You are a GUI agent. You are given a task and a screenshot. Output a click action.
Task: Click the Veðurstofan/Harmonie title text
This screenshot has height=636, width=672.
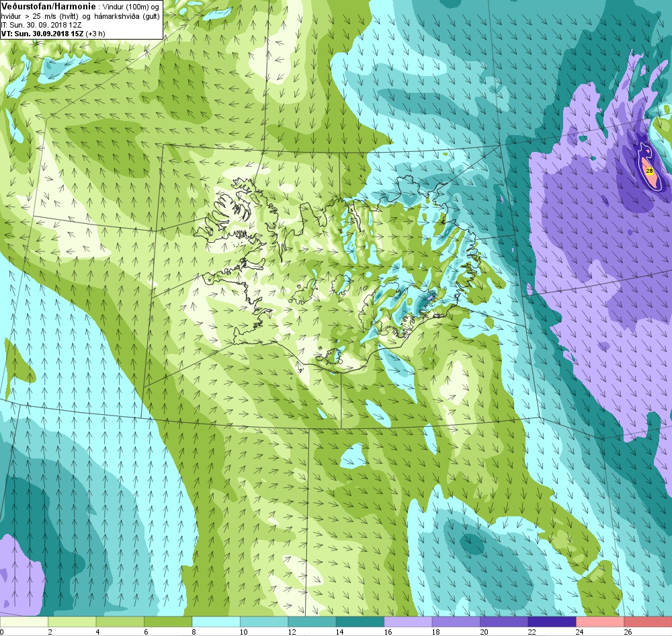point(48,7)
